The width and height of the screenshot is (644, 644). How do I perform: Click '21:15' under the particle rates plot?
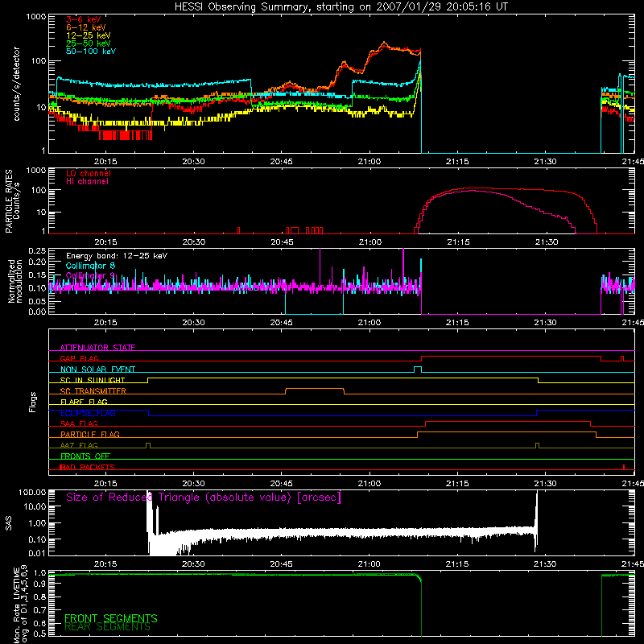[458, 242]
